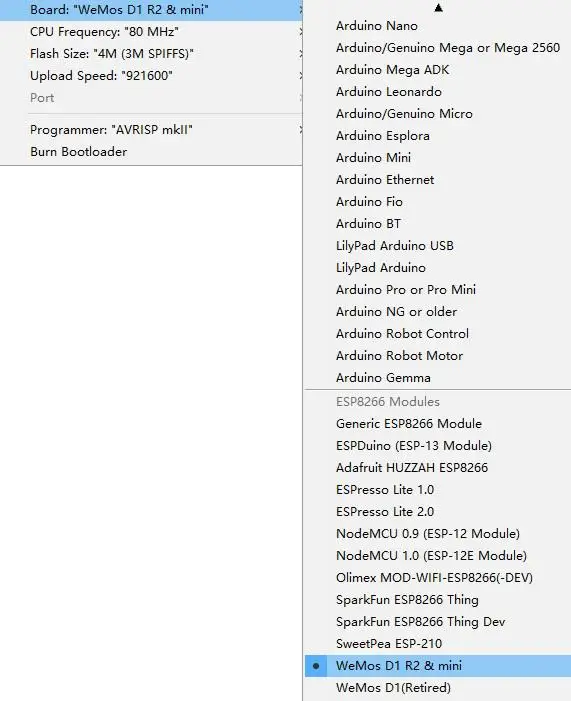The height and width of the screenshot is (701, 571).
Task: Select Arduino Robot Motor board
Action: 438,355
